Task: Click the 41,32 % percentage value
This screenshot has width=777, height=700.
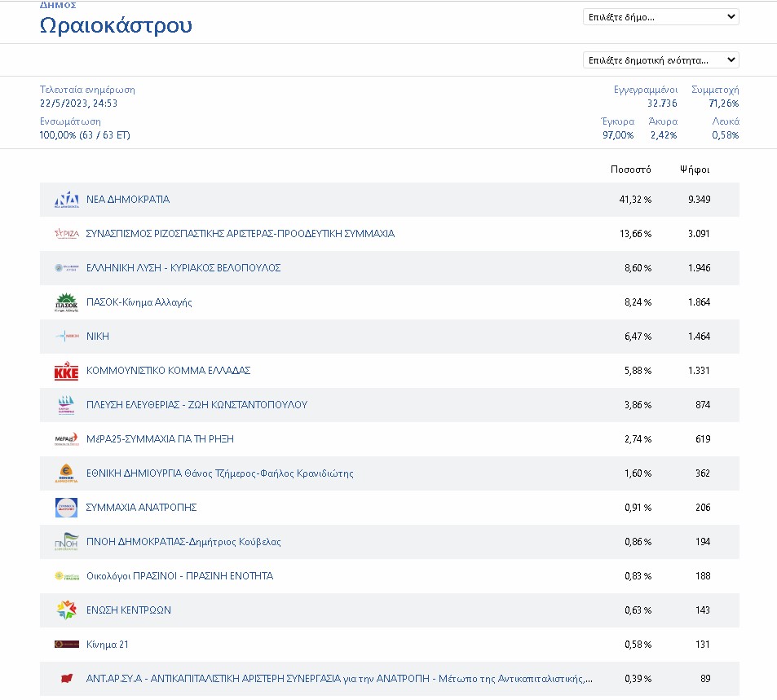Action: click(x=635, y=200)
